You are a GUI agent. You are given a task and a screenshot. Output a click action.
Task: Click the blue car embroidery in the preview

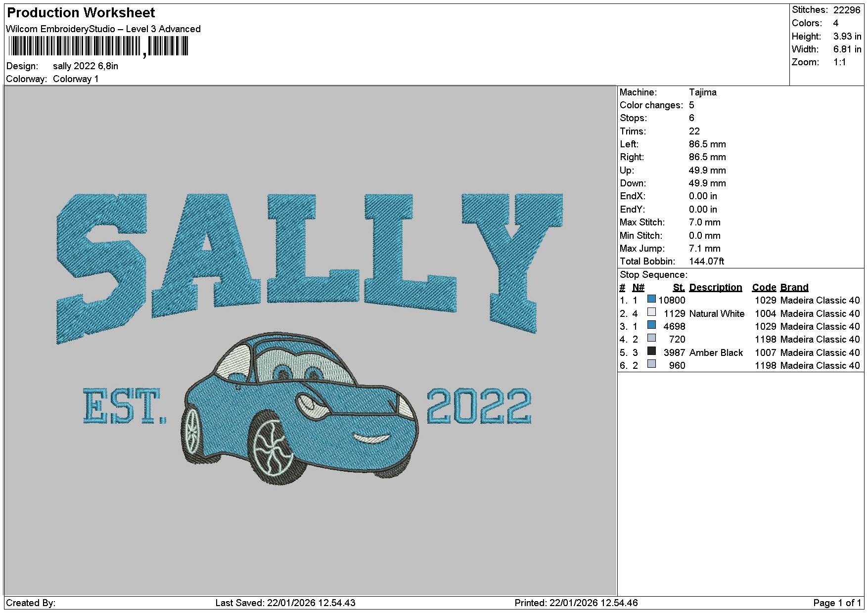(300, 408)
